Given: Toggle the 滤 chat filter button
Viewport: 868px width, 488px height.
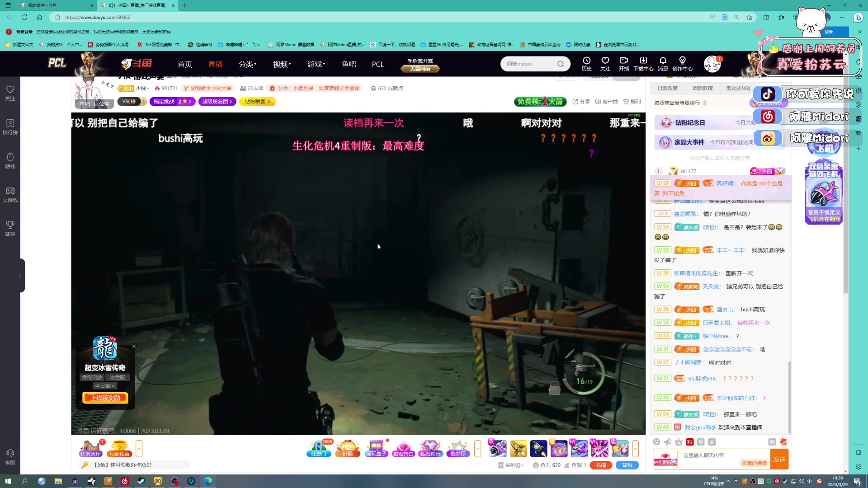Looking at the screenshot, I should coord(772,442).
